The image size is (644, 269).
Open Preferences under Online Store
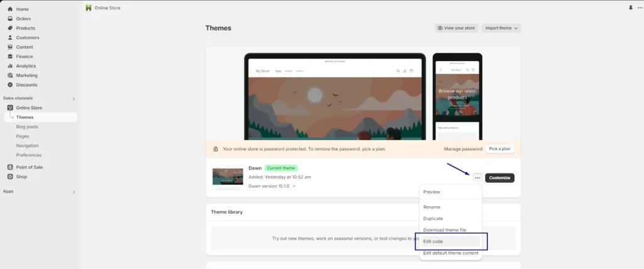[x=29, y=155]
